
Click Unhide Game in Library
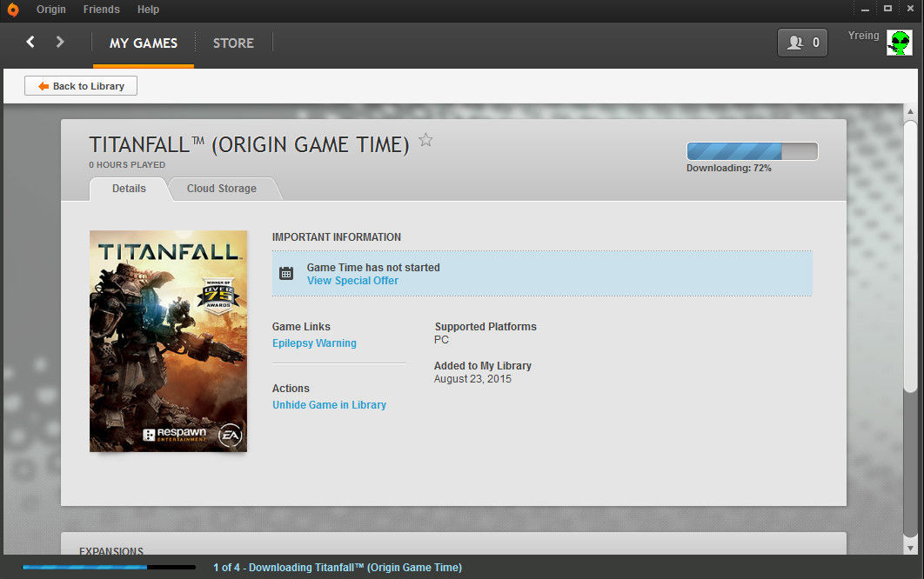pyautogui.click(x=329, y=405)
